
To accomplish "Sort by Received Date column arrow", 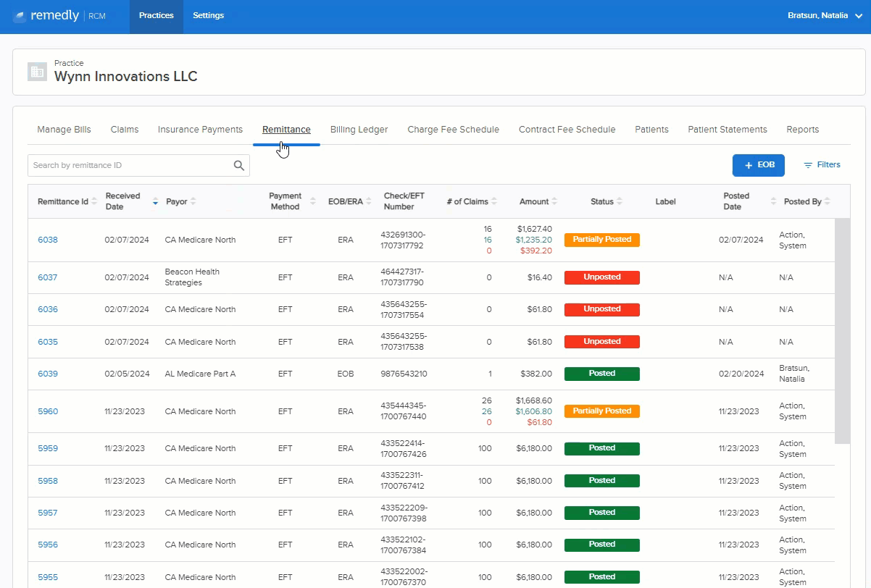I will (155, 202).
